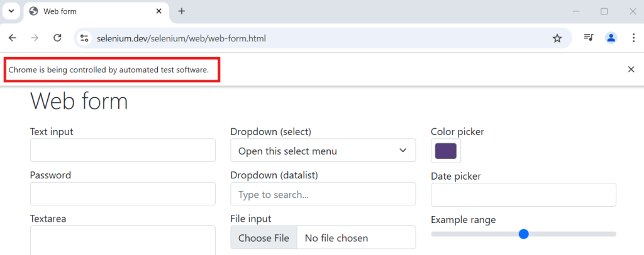644x255 pixels.
Task: Click the Example range slider handle
Action: tap(523, 234)
